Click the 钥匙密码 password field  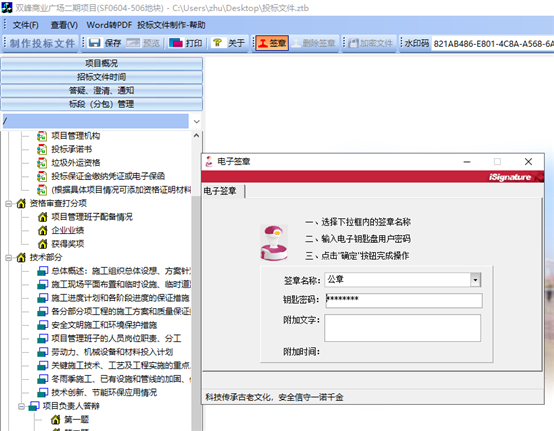coord(403,300)
